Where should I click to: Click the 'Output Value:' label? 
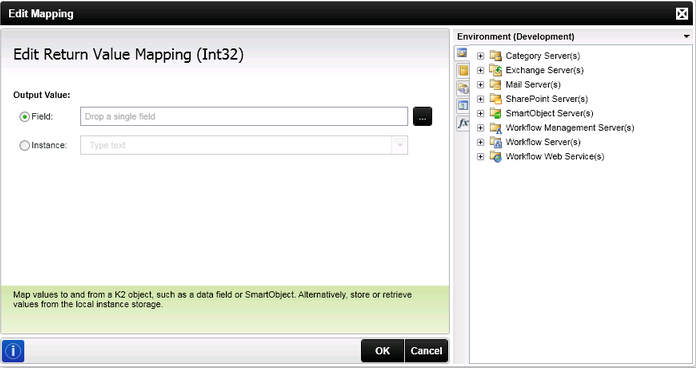tap(41, 95)
